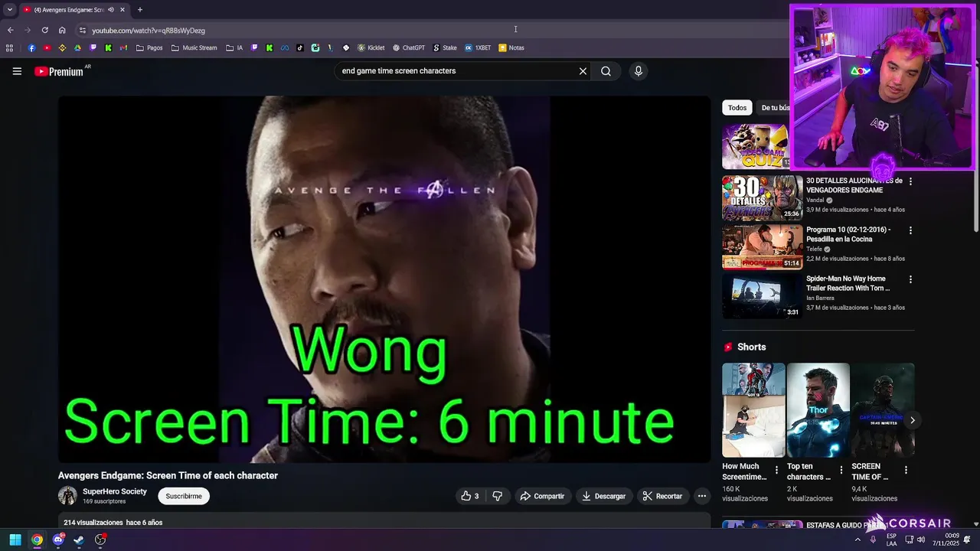This screenshot has height=551, width=980.
Task: Open the notifications bell in taskbar
Action: pyautogui.click(x=967, y=540)
